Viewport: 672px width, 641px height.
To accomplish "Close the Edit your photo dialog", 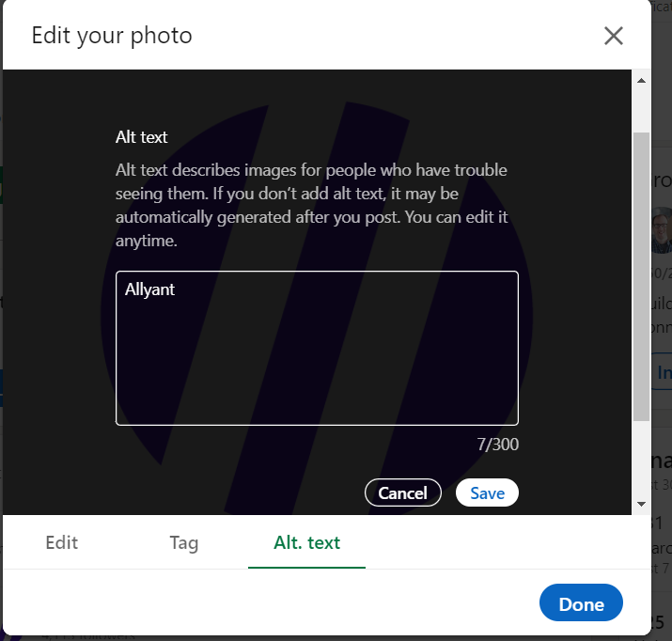I will [x=613, y=36].
